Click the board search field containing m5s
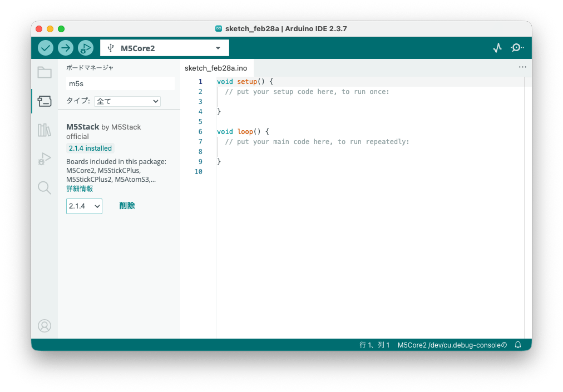 (120, 83)
